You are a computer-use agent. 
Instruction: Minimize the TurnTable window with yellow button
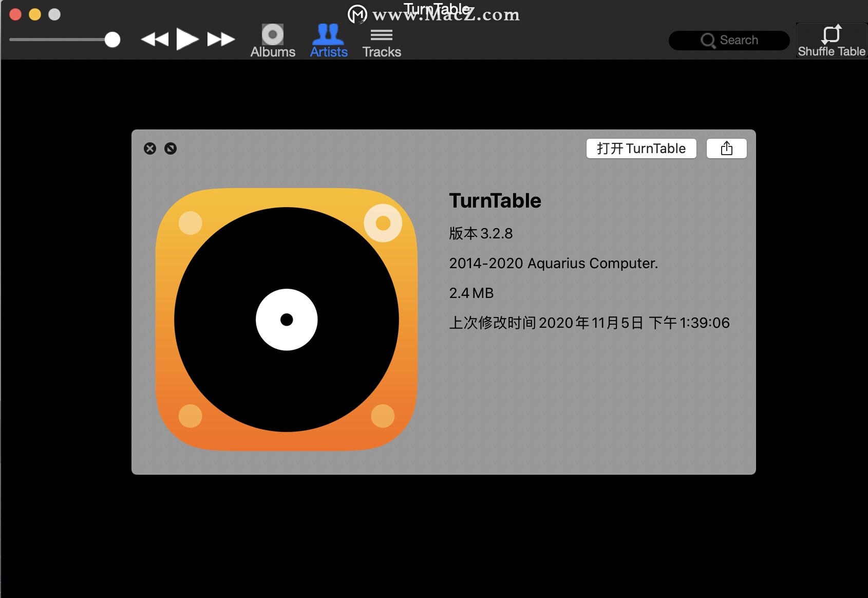tap(35, 14)
